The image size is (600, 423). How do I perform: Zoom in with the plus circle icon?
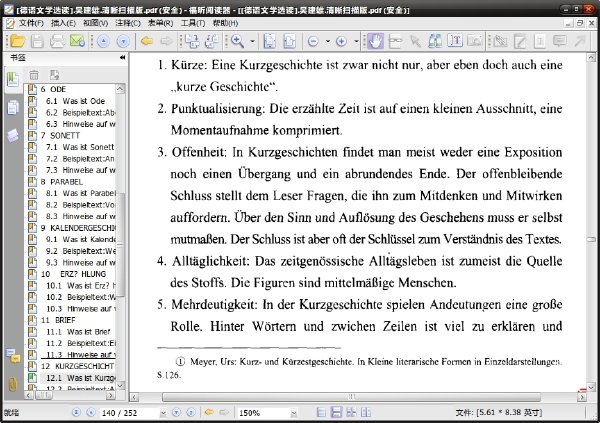pos(341,41)
